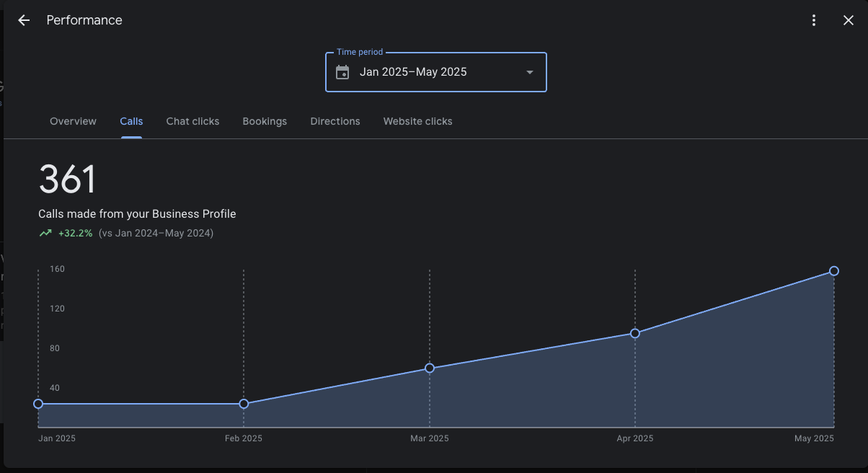868x473 pixels.
Task: Click the Apr 2025 x-axis label
Action: pos(635,438)
